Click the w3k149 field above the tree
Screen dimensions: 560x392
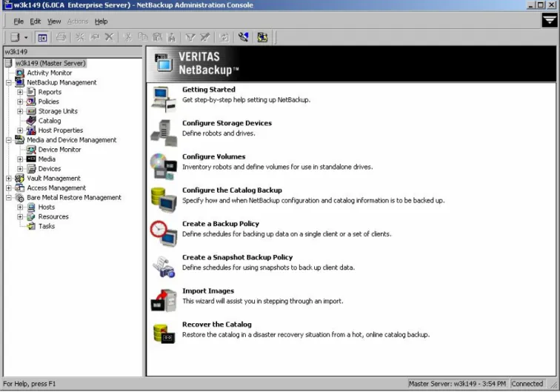(73, 52)
